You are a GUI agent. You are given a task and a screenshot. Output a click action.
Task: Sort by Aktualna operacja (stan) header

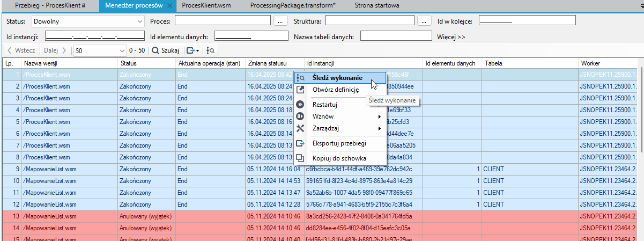210,63
